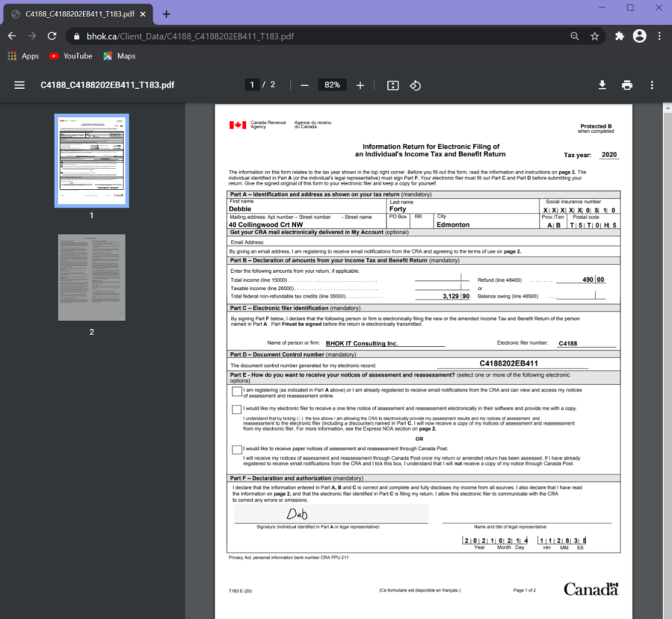
Task: Check the paper notices through Canada Post box
Action: pos(237,449)
